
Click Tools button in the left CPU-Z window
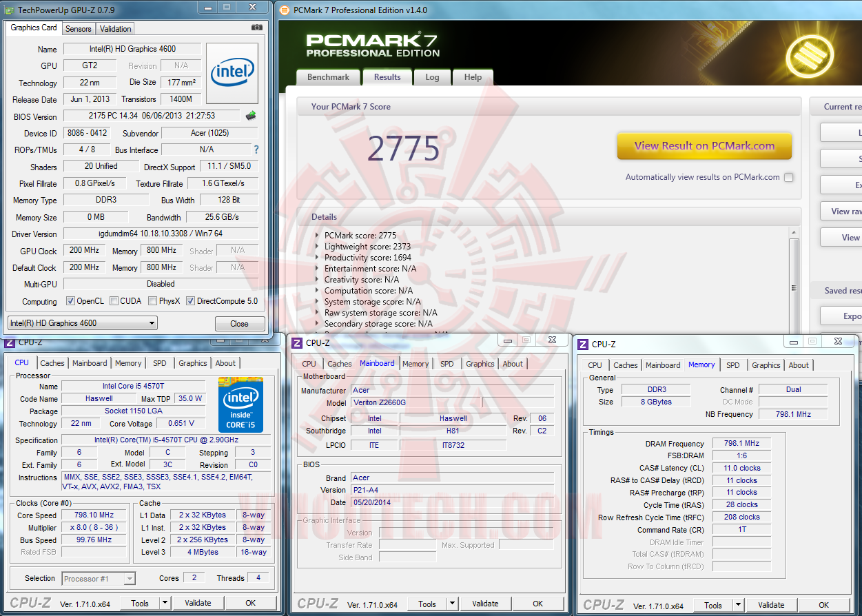[140, 603]
